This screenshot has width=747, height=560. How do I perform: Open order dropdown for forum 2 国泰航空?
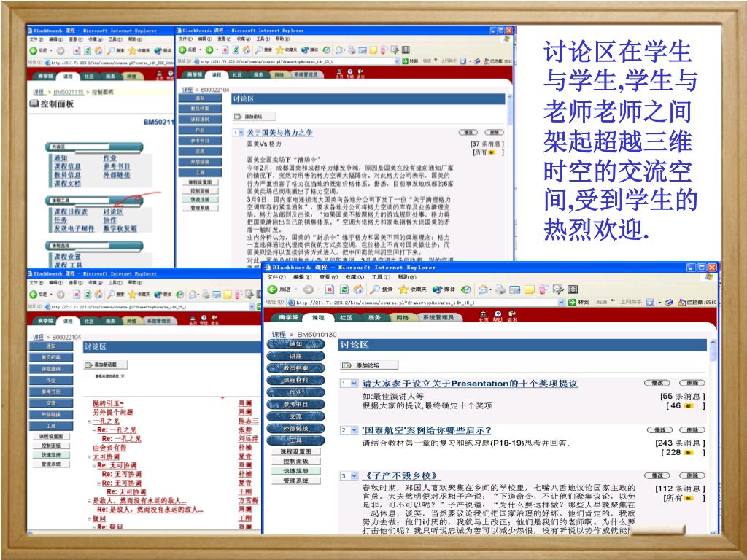354,430
